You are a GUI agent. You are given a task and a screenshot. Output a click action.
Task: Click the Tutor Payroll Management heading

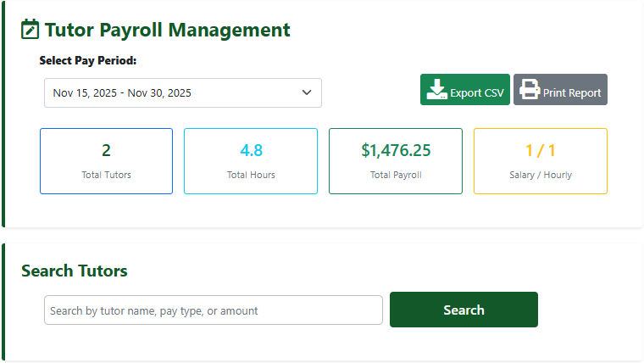coord(167,30)
